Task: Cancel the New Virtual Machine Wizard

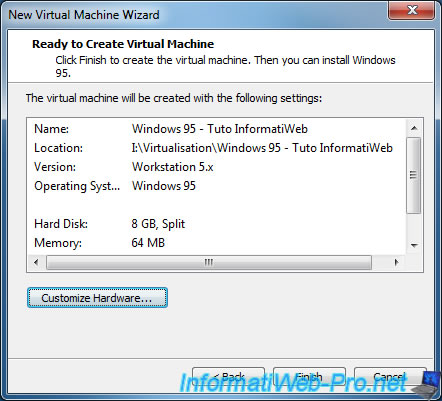Action: point(390,377)
